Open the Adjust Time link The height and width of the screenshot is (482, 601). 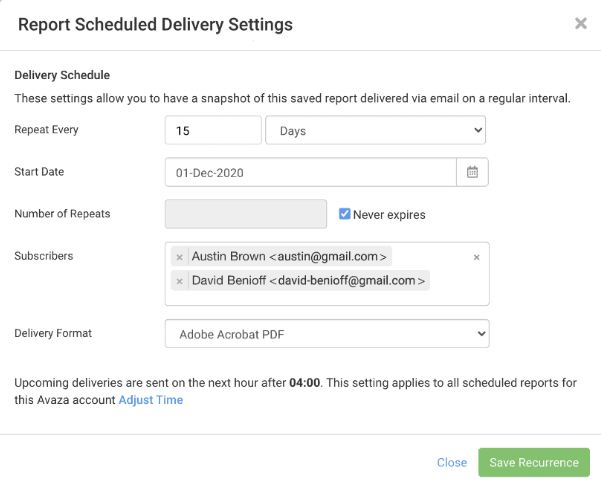click(x=151, y=400)
